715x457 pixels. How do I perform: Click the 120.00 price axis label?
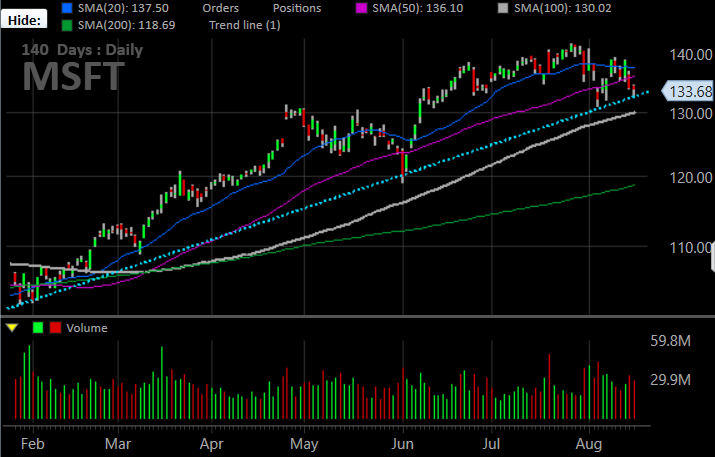click(691, 177)
